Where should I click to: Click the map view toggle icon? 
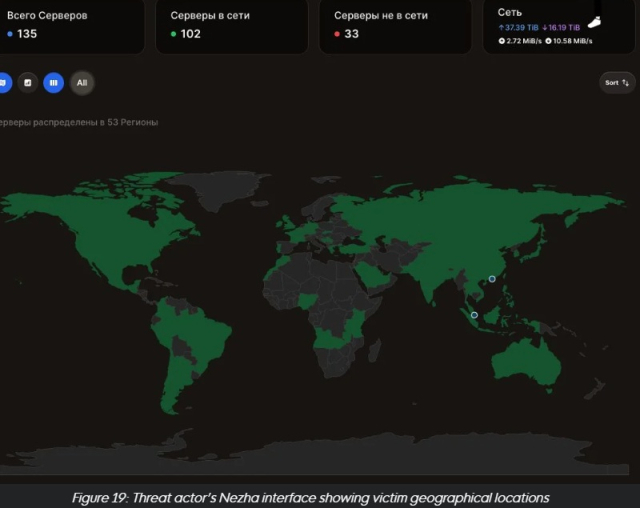[x=3, y=83]
